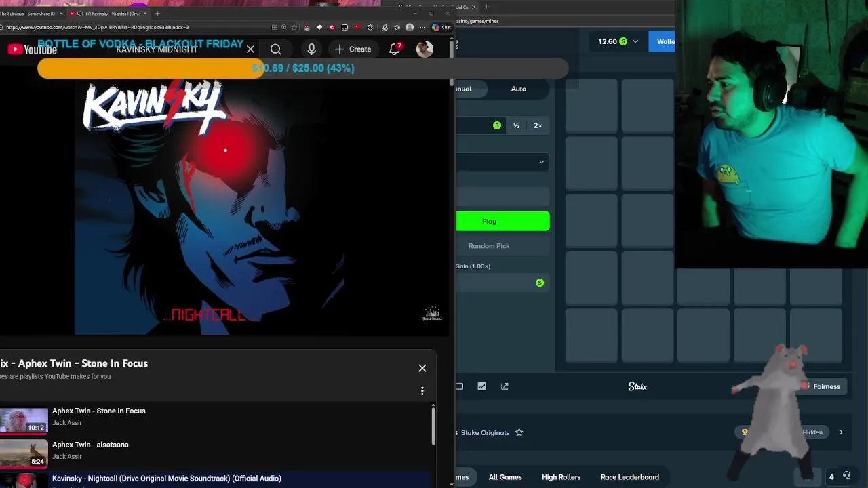
Task: Click the Stake logo under the game
Action: pyautogui.click(x=637, y=386)
